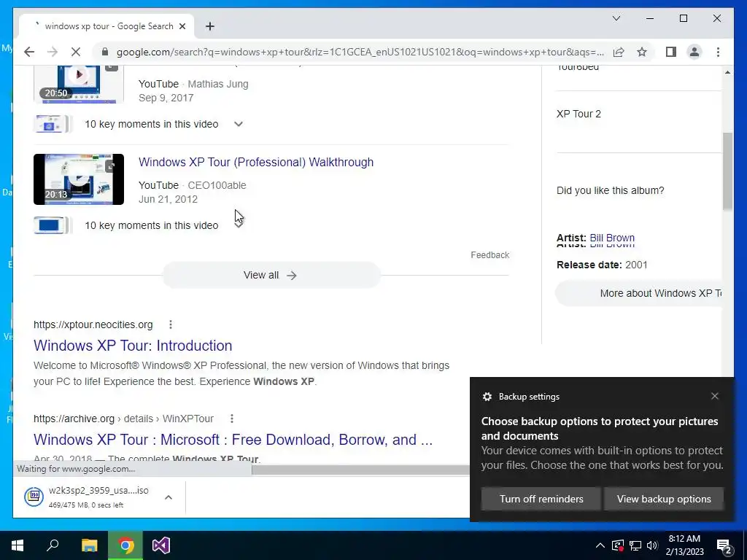Open the lock site information icon
Viewport: 747px width, 560px height.
(x=105, y=52)
